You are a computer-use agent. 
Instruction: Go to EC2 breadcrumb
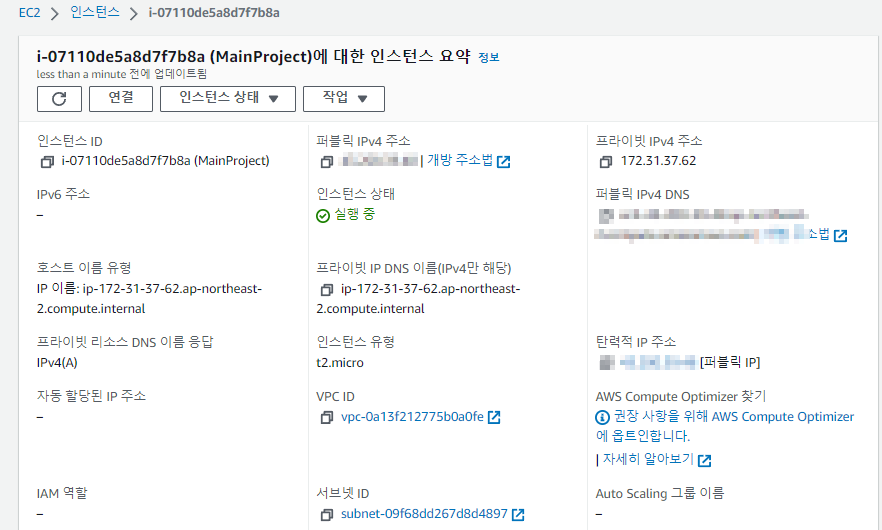[29, 12]
